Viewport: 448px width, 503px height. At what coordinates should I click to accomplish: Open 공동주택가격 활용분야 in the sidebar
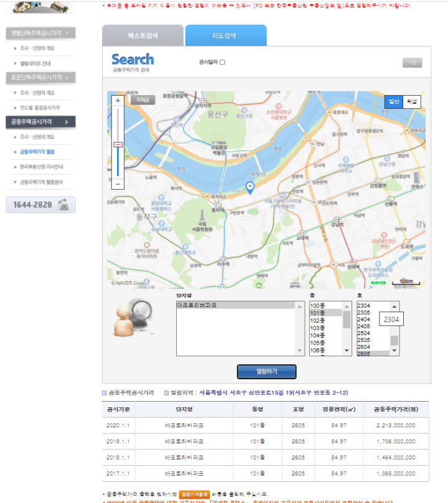click(42, 182)
